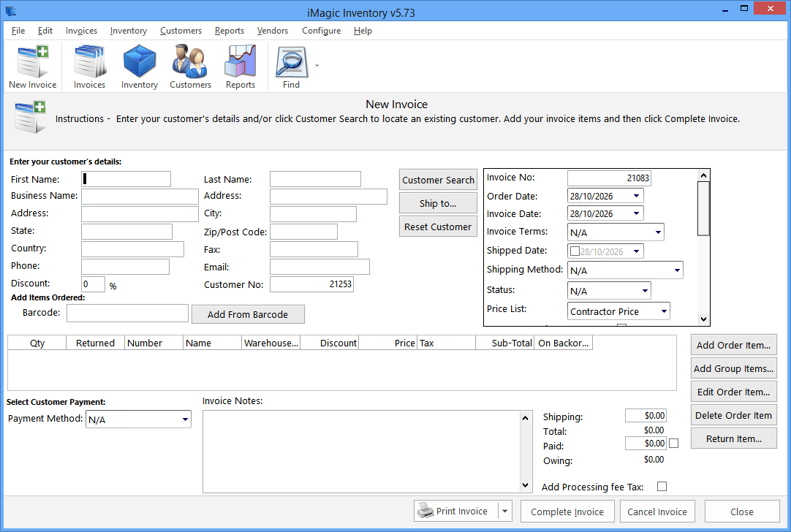The width and height of the screenshot is (791, 532).
Task: Click the Qty column header
Action: point(37,343)
